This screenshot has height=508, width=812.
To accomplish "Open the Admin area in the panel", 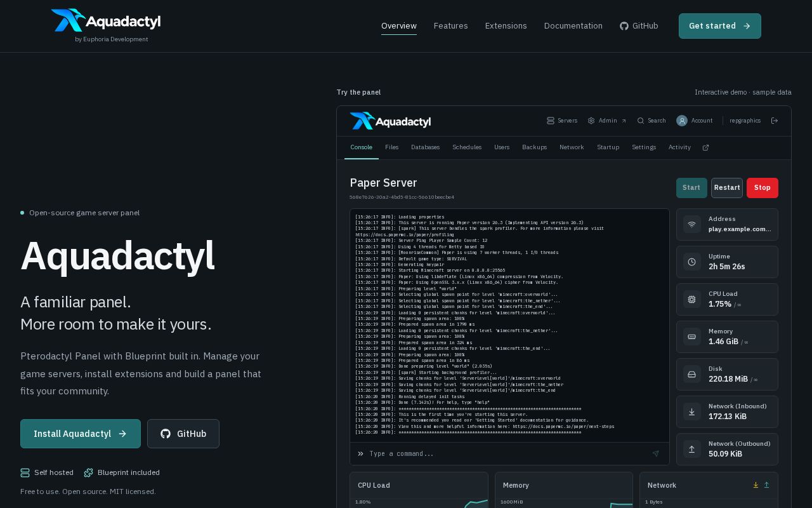I will 607,121.
